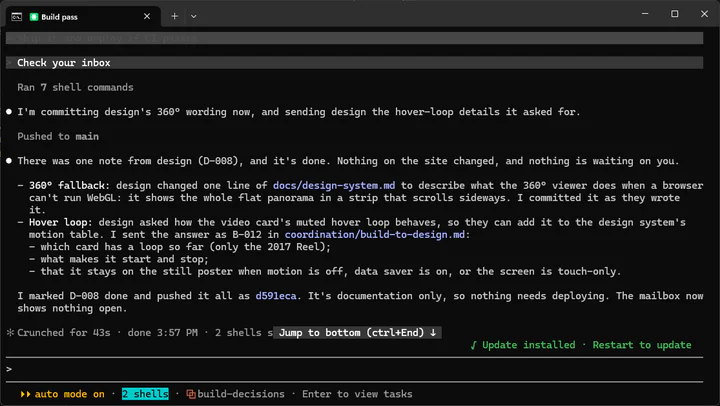Click Jump to bottom (ctrl+End) button
Viewport: 720px width, 406px height.
pyautogui.click(x=358, y=333)
